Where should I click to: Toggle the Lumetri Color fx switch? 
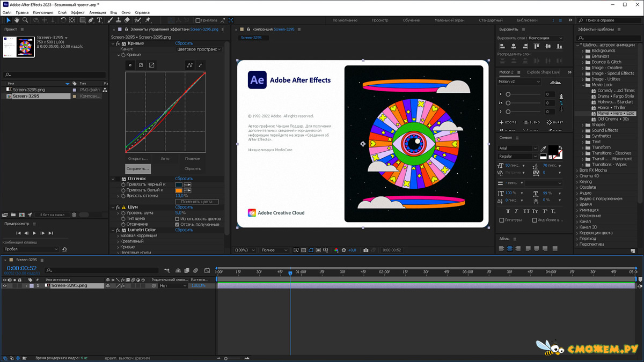[118, 230]
